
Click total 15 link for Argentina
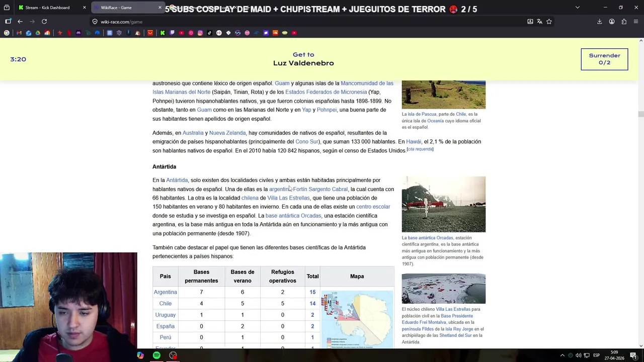pos(312,292)
